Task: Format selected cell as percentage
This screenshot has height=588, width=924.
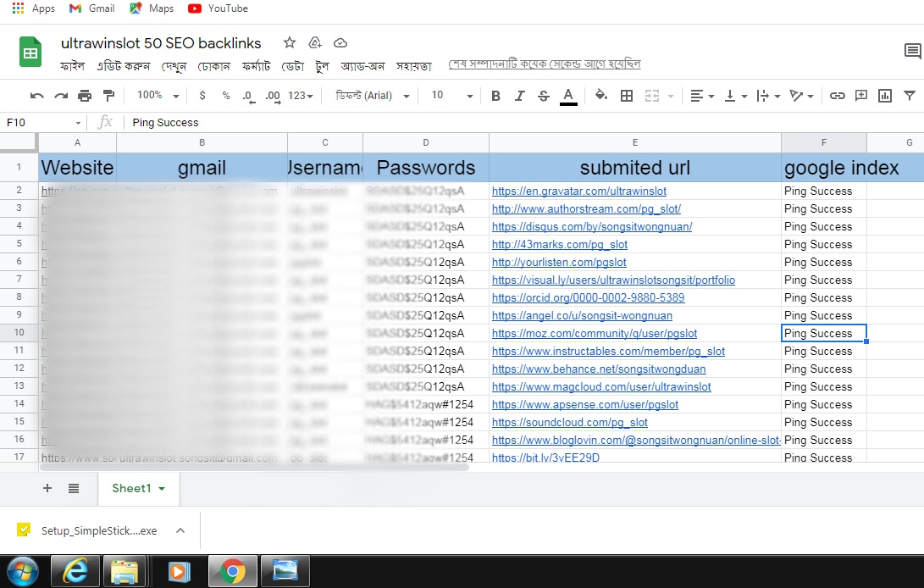Action: 225,96
